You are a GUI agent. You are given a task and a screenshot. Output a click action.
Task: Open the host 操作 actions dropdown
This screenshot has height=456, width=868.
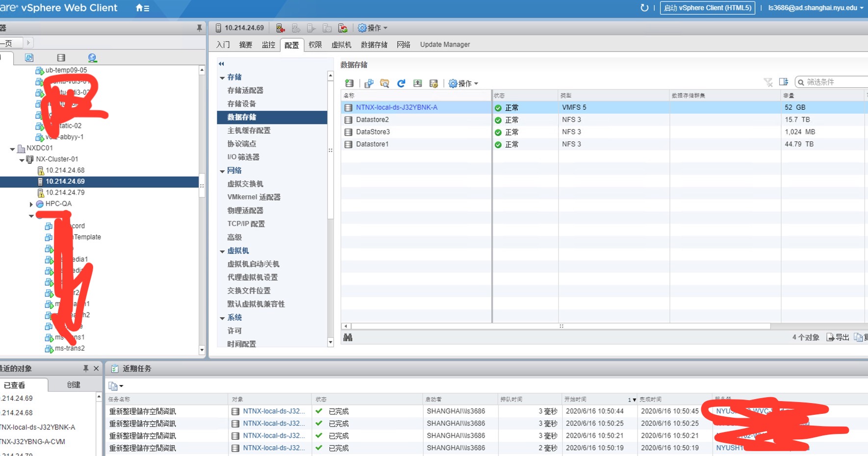click(373, 28)
